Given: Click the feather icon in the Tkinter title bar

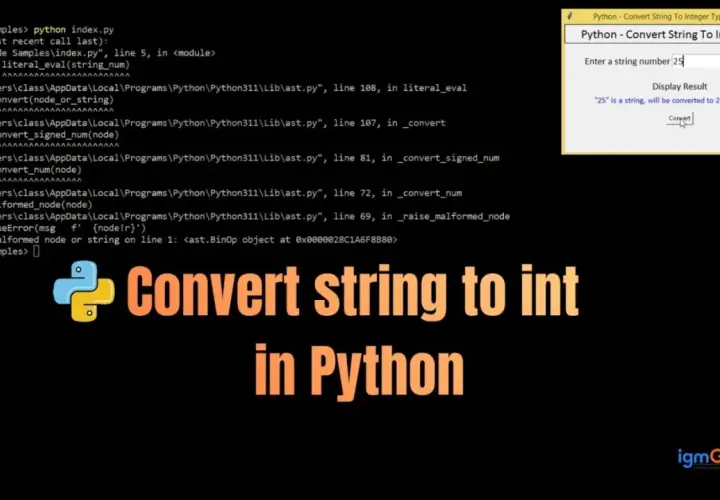Looking at the screenshot, I should [x=570, y=16].
